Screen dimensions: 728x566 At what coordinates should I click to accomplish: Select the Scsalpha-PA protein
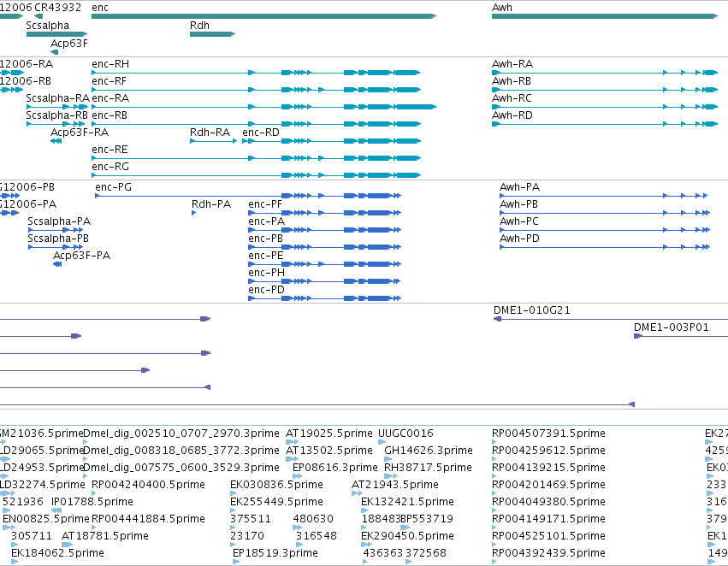pos(56,230)
